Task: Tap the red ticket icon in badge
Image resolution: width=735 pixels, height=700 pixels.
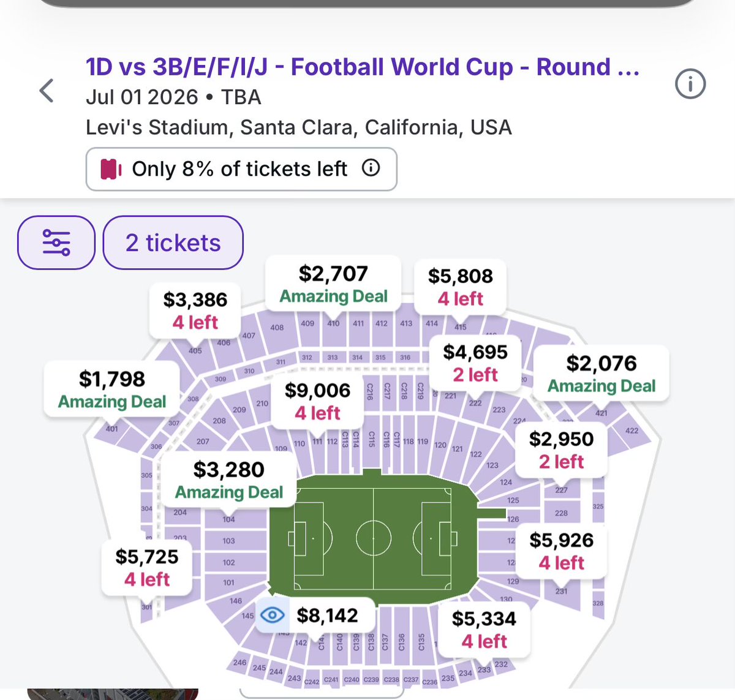Action: pos(110,169)
